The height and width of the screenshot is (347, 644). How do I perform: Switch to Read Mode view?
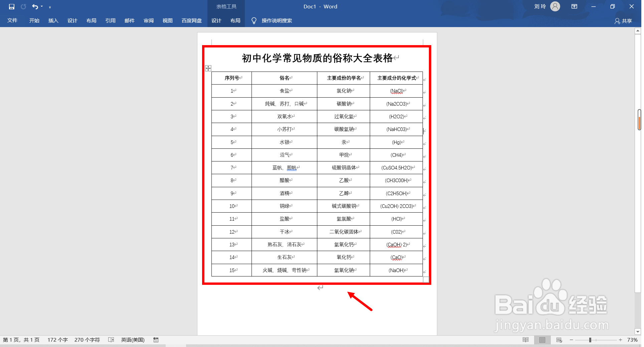click(x=525, y=340)
